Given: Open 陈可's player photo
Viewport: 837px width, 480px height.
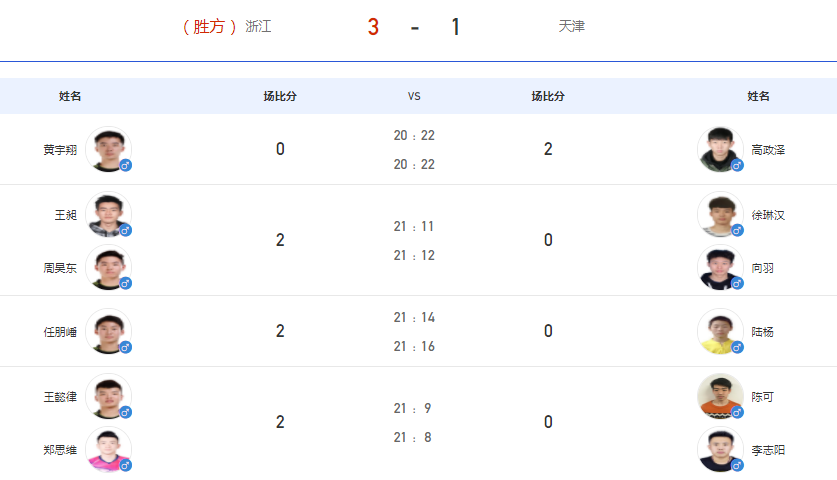Looking at the screenshot, I should coord(720,396).
